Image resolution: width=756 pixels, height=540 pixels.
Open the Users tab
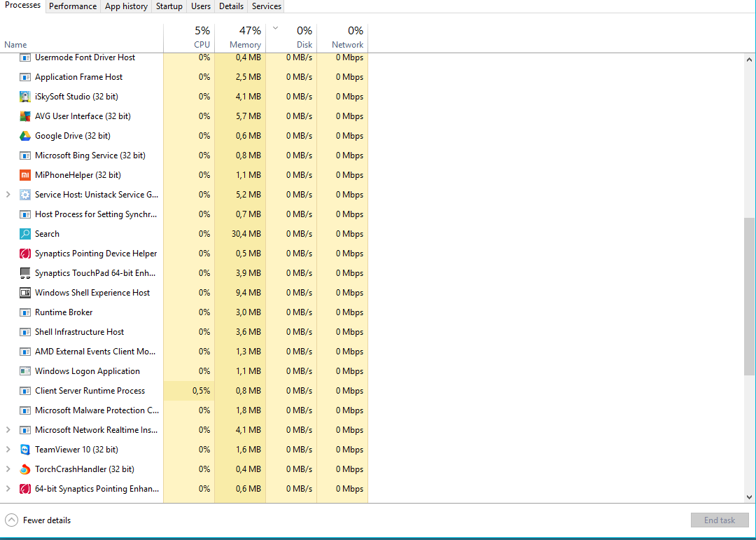201,6
